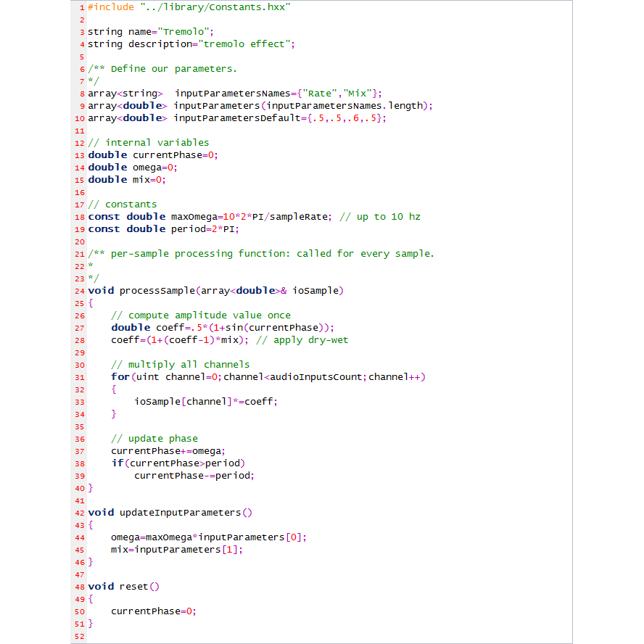Click the mix=inputParameters[1] assignment
The image size is (644, 644).
[x=176, y=549]
